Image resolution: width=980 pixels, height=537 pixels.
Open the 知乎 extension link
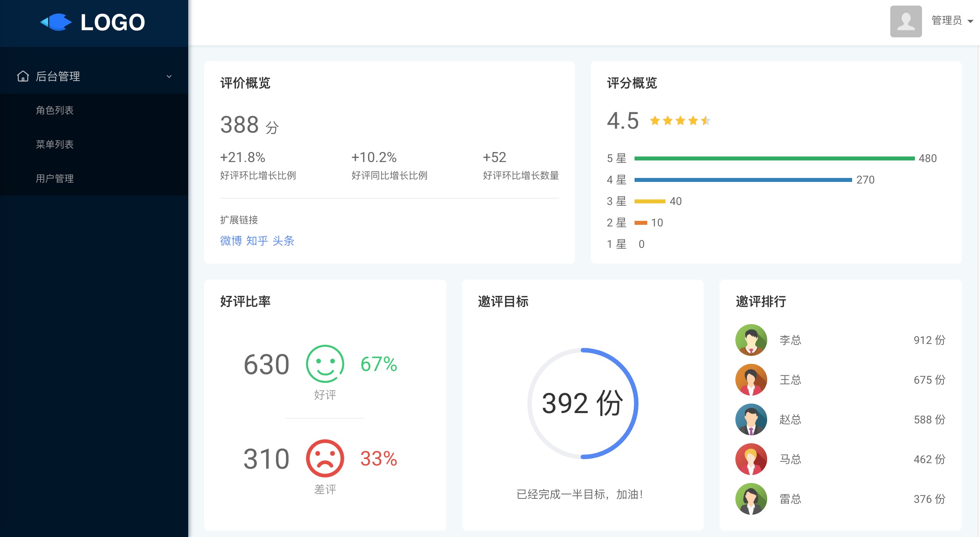(x=257, y=241)
